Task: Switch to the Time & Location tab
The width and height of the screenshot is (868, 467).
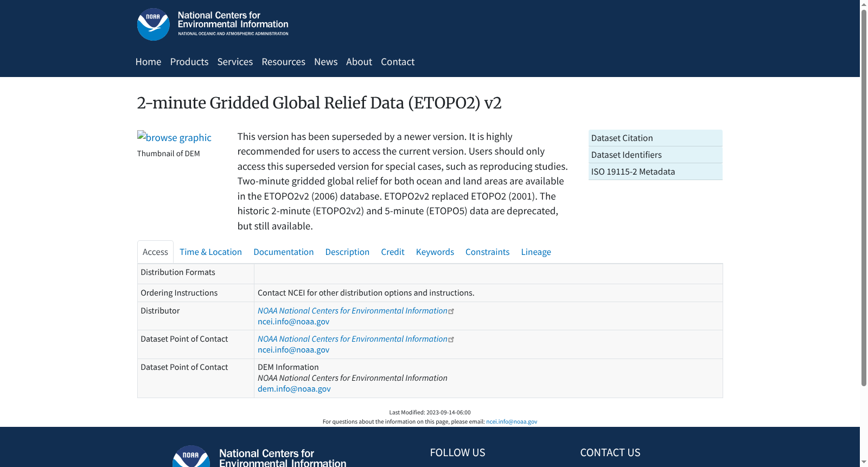Action: (210, 252)
